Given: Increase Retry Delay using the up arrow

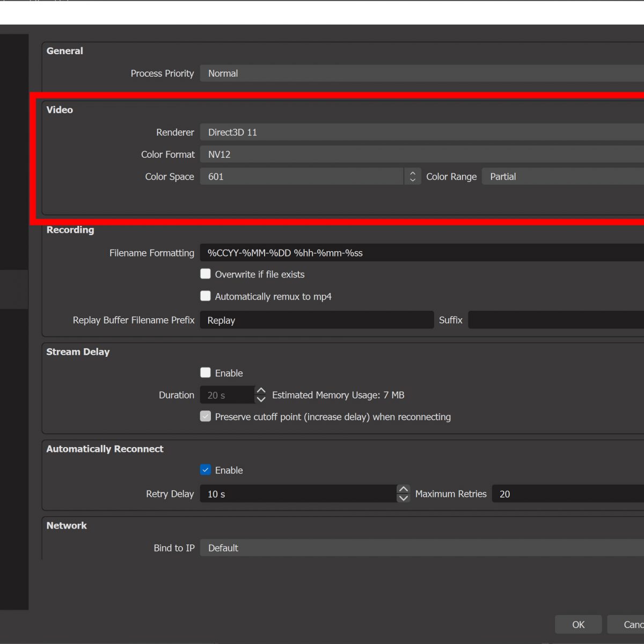Looking at the screenshot, I should 403,489.
